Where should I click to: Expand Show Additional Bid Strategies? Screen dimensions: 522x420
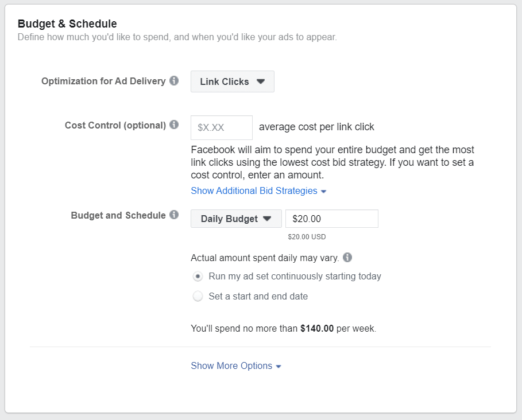(258, 190)
